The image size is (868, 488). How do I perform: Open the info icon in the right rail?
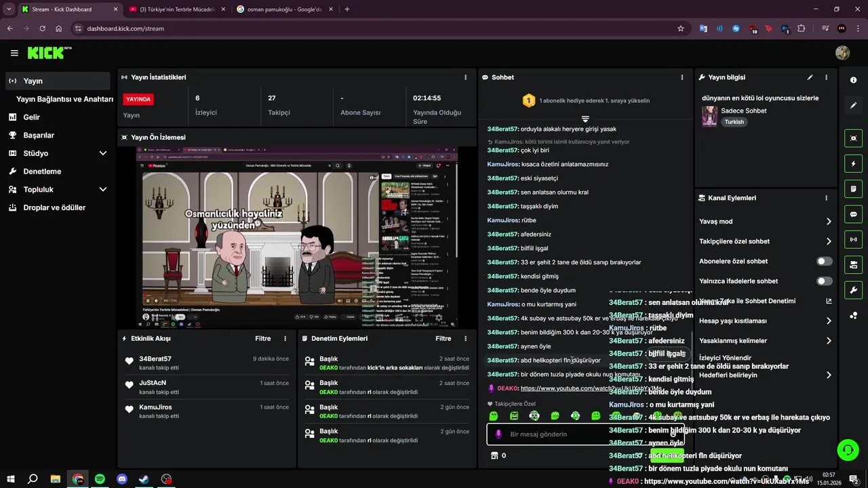(853, 80)
